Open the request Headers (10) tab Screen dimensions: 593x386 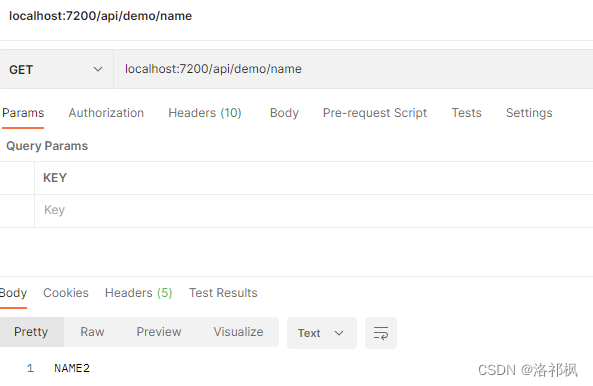click(x=205, y=113)
